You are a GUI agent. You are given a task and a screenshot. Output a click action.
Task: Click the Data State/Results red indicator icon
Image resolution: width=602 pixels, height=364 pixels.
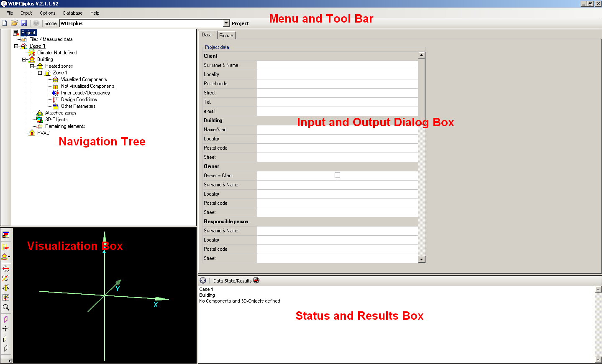pyautogui.click(x=256, y=280)
